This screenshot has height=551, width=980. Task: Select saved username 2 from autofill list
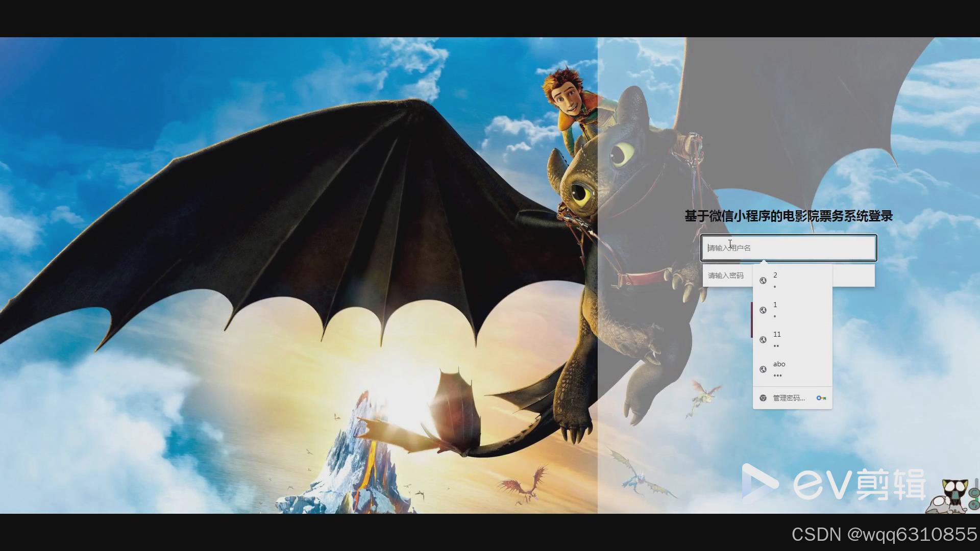click(792, 280)
